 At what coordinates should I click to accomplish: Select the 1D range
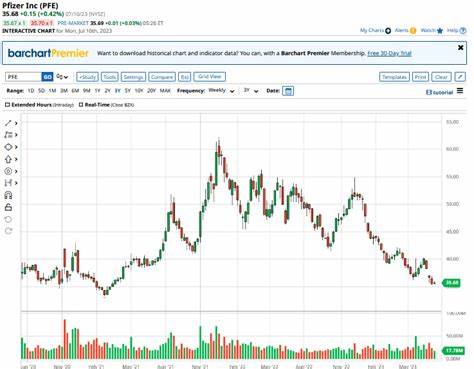coord(31,91)
